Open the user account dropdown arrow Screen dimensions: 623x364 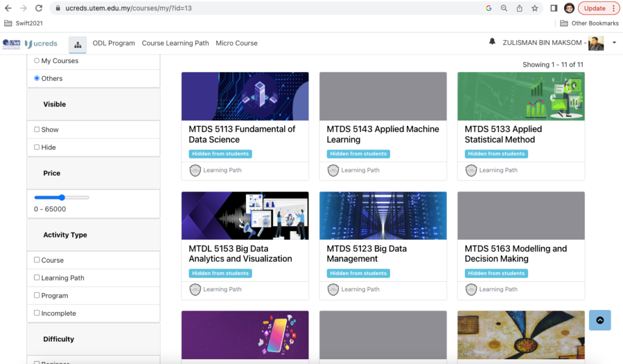[x=614, y=43]
